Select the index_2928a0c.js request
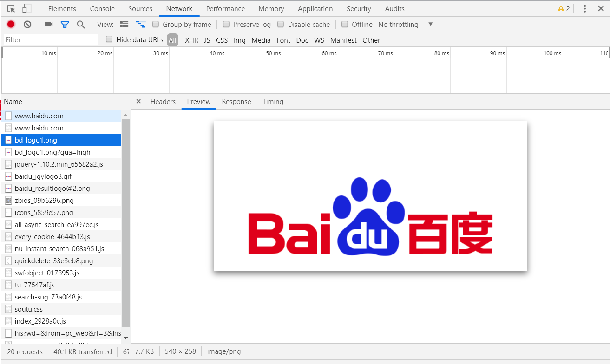The width and height of the screenshot is (610, 364). click(61, 321)
